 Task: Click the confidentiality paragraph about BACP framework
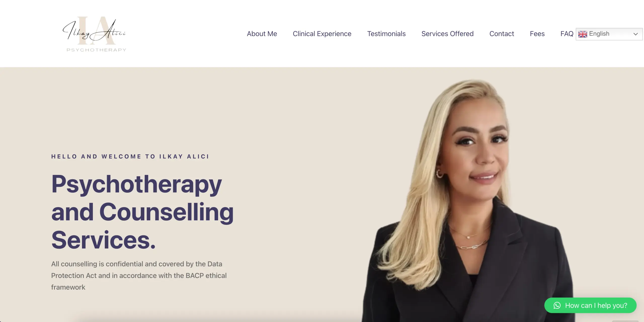click(x=139, y=276)
